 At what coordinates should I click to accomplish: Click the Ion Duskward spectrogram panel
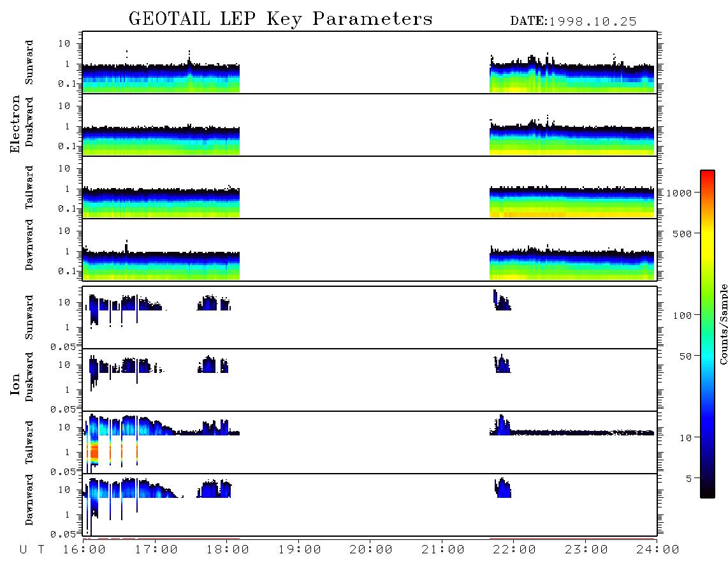point(370,379)
